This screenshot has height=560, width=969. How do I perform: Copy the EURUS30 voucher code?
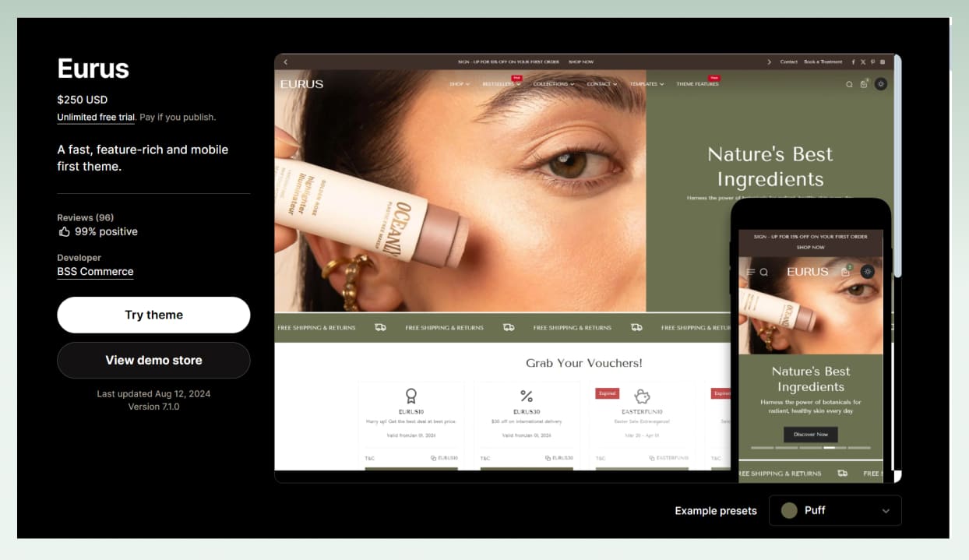tap(559, 458)
